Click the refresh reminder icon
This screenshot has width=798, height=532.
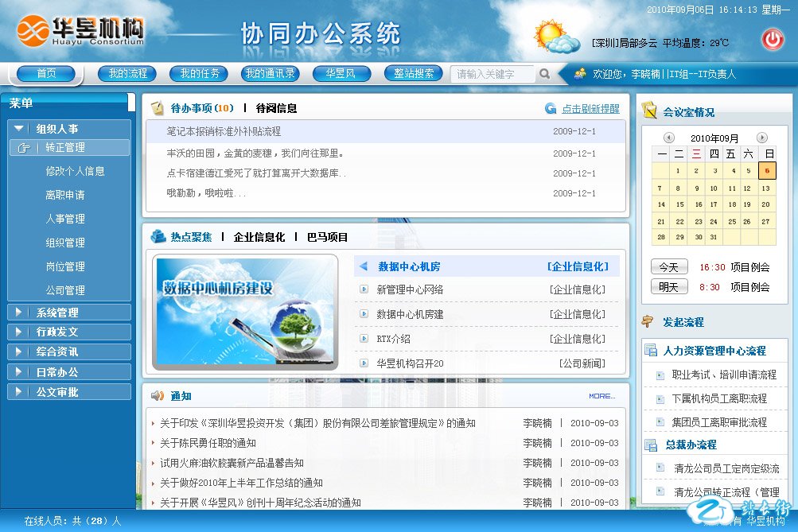[x=551, y=109]
